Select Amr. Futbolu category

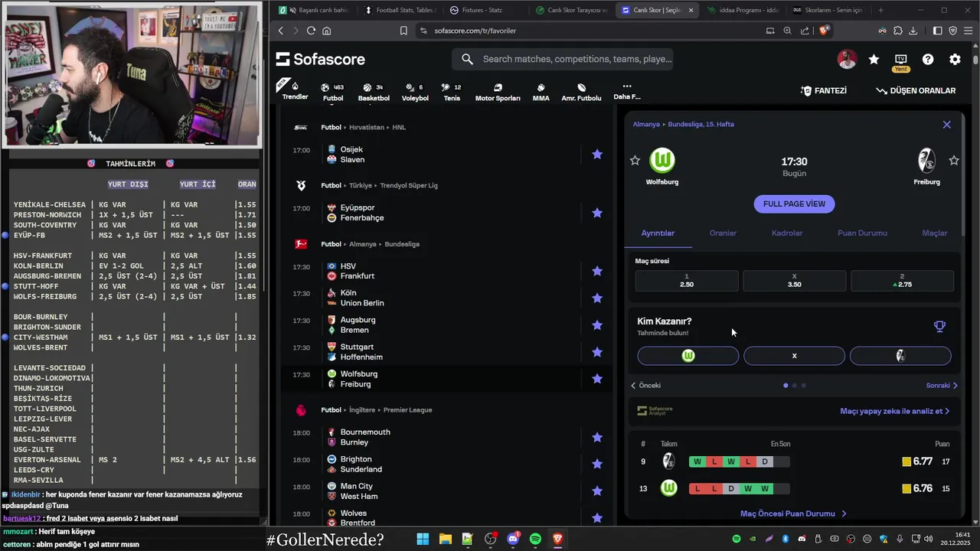tap(581, 92)
